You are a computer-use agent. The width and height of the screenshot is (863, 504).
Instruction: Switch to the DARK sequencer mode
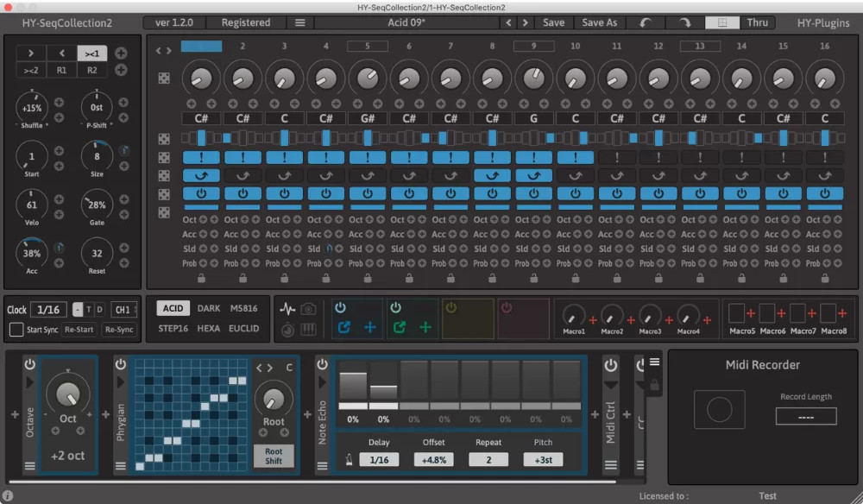click(x=210, y=307)
